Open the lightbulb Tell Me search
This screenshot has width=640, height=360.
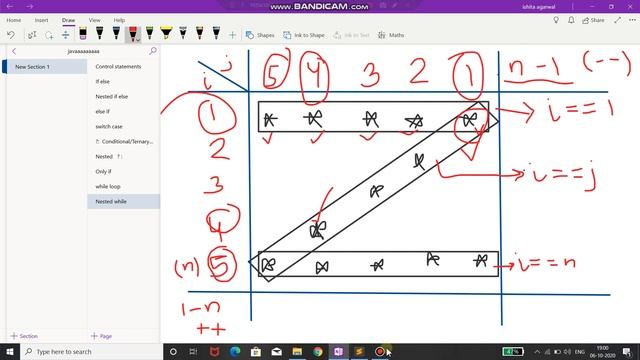coord(556,20)
